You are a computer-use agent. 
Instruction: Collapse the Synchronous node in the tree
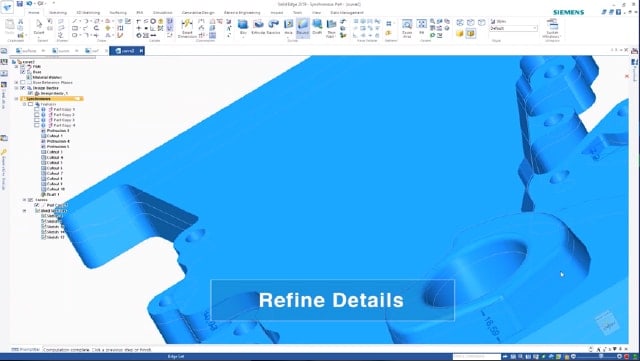click(17, 99)
